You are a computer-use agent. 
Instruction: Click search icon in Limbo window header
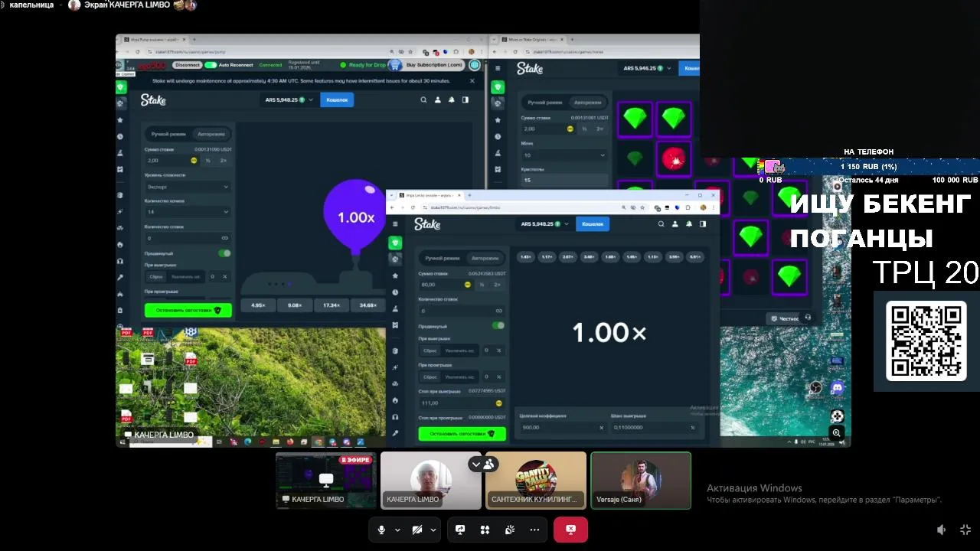click(661, 224)
